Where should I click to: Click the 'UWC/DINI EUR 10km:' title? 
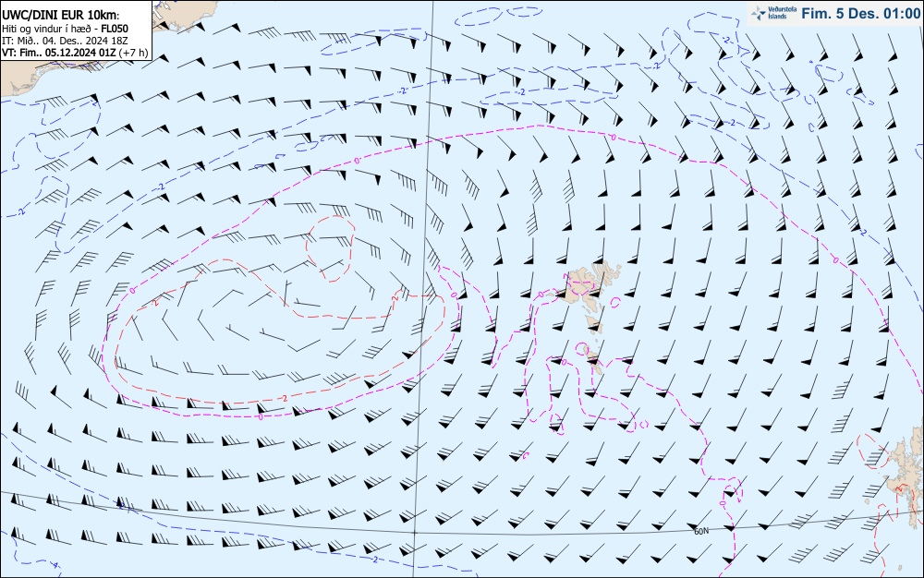click(x=60, y=15)
